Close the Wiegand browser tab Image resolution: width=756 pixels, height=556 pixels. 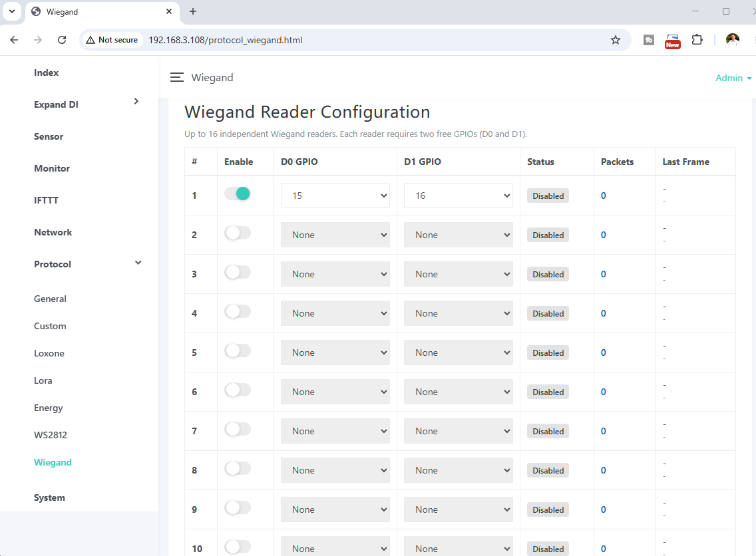(169, 11)
